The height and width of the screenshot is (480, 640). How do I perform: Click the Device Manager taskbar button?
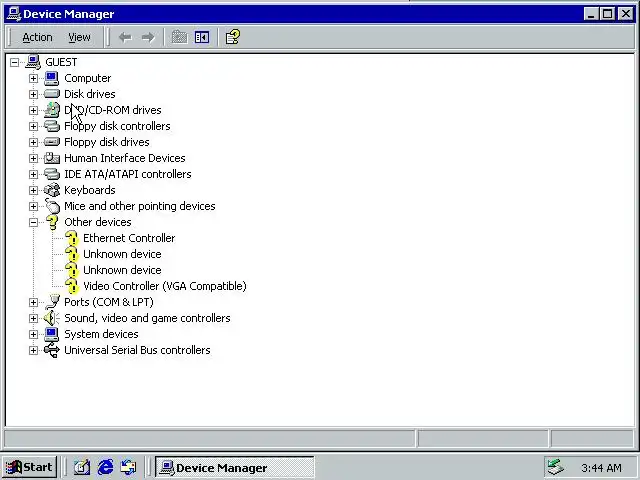tap(235, 467)
